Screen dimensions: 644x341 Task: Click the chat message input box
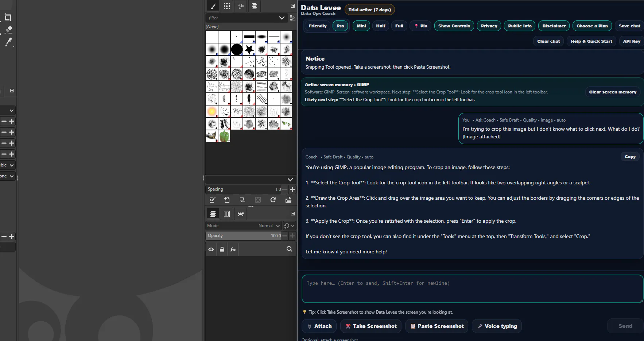(x=472, y=289)
